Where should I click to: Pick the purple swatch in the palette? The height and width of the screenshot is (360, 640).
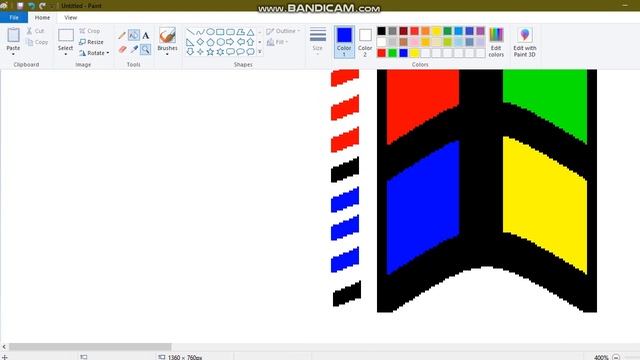[x=480, y=31]
